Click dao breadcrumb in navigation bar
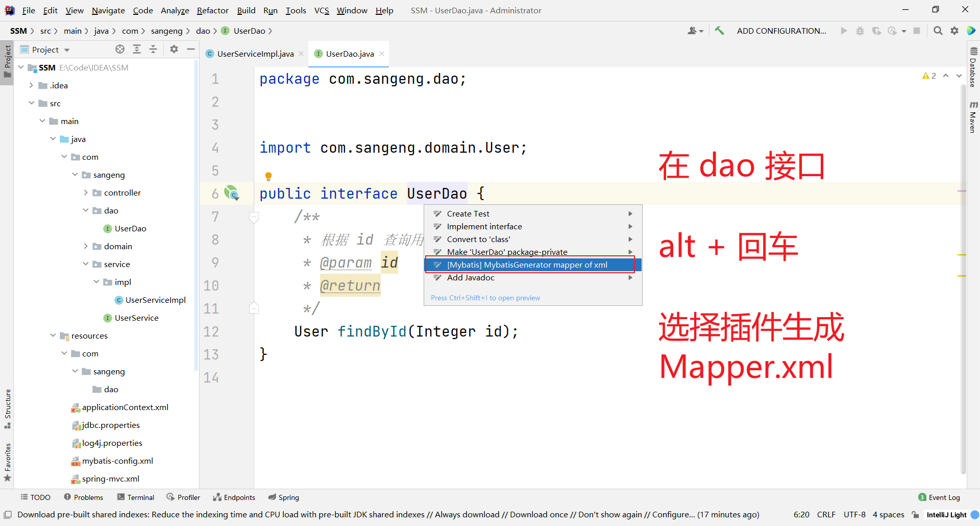The height and width of the screenshot is (526, 980). pyautogui.click(x=203, y=31)
